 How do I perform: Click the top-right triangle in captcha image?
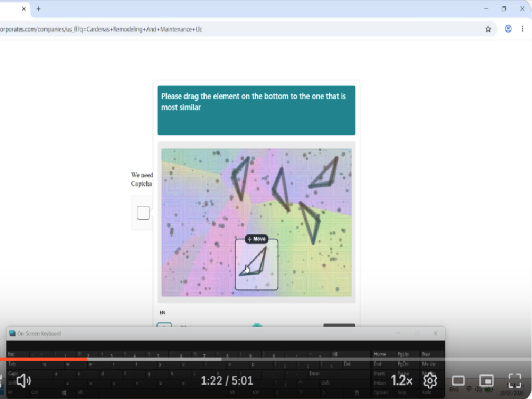coord(325,173)
